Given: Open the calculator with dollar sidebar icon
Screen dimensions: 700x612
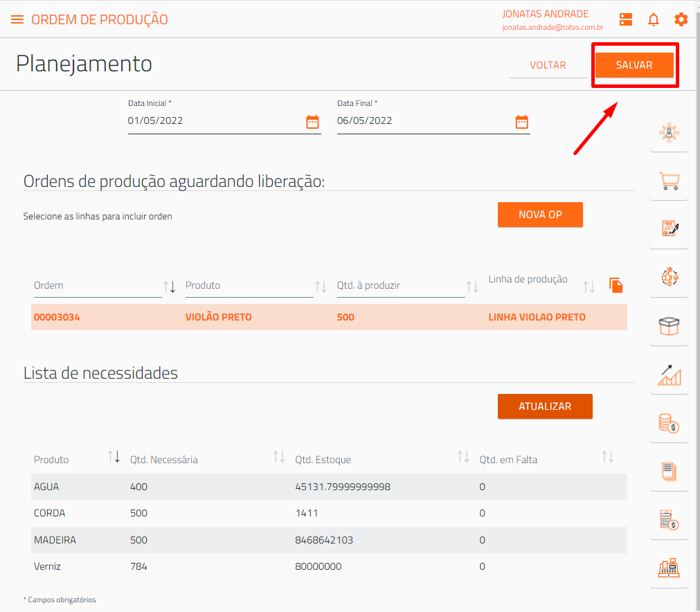Looking at the screenshot, I should pyautogui.click(x=669, y=520).
